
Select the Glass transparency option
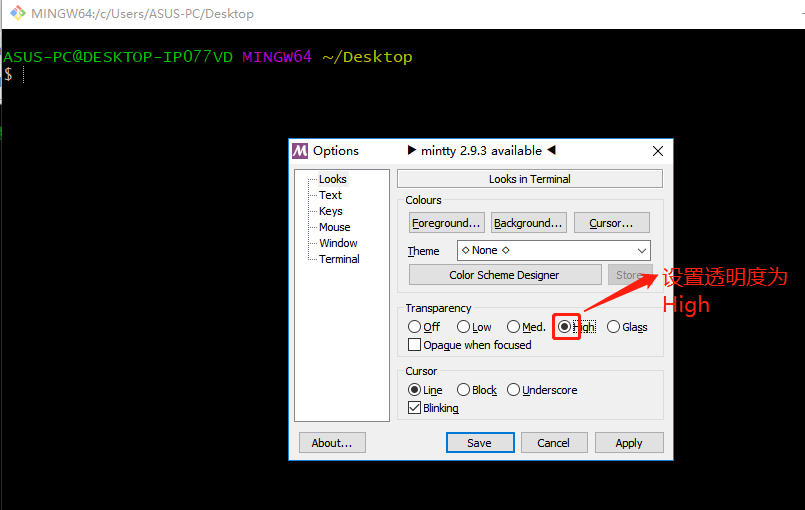click(613, 327)
